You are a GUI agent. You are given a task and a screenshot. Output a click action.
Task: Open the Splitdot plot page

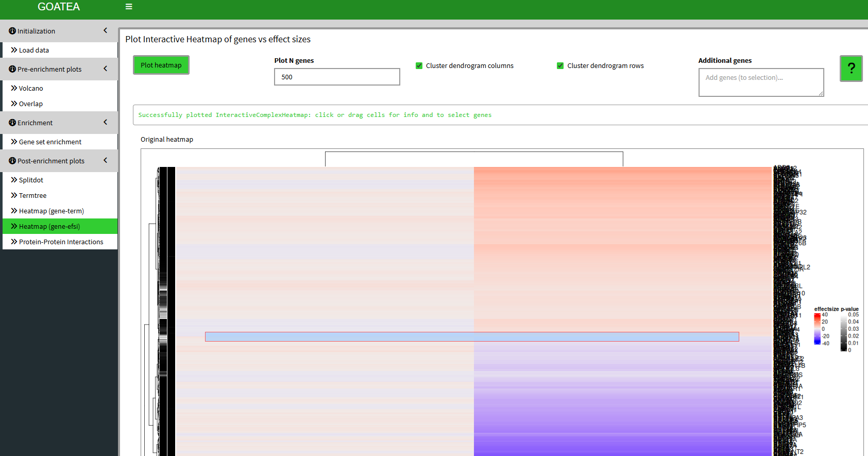[x=31, y=180]
